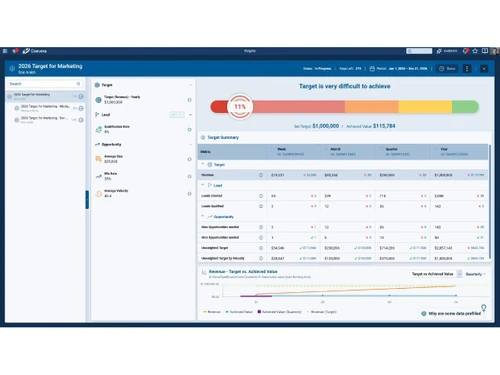Click the Autopilot pin icon
Screen dimensions: 500x375
coord(439,51)
